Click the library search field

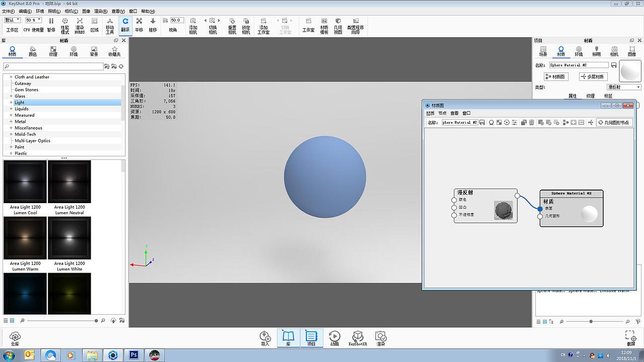pos(53,66)
